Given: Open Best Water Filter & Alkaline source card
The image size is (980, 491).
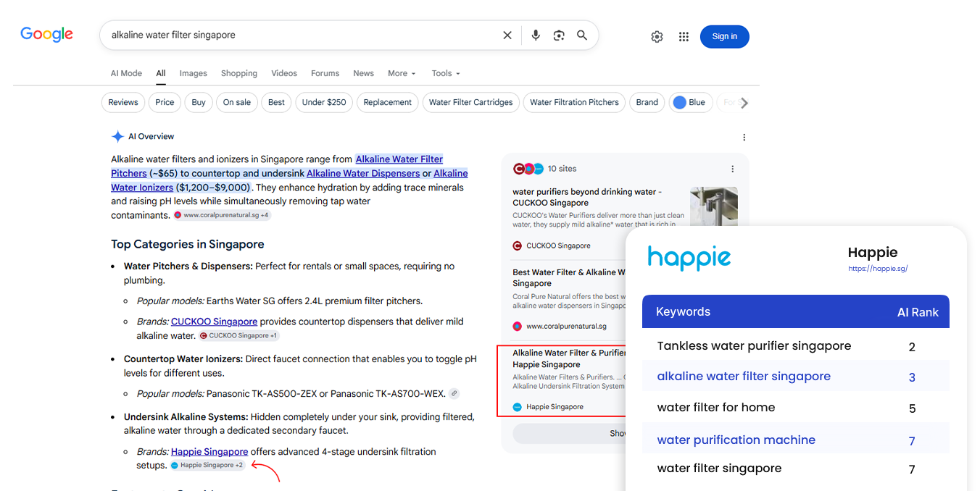Looking at the screenshot, I should (x=569, y=277).
